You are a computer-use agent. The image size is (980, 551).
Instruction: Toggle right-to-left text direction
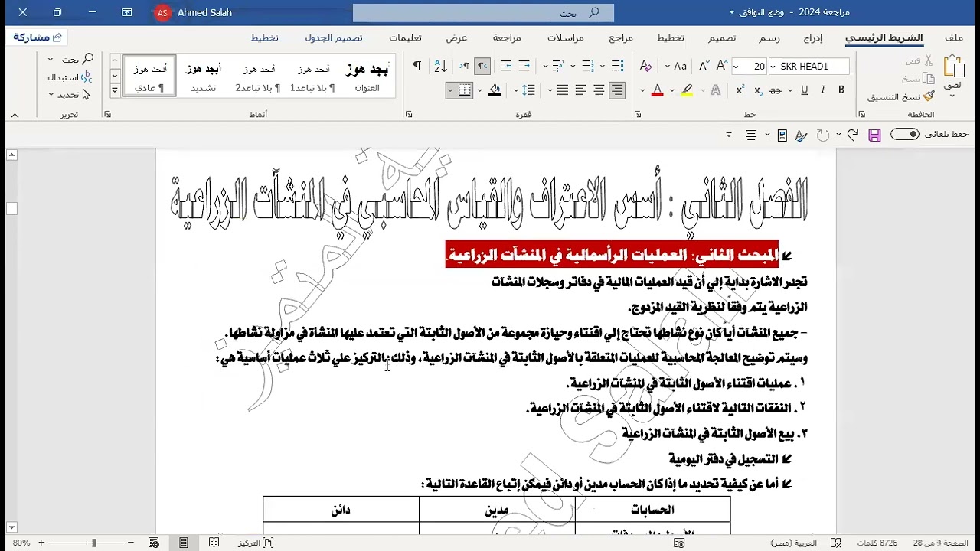[x=482, y=67]
